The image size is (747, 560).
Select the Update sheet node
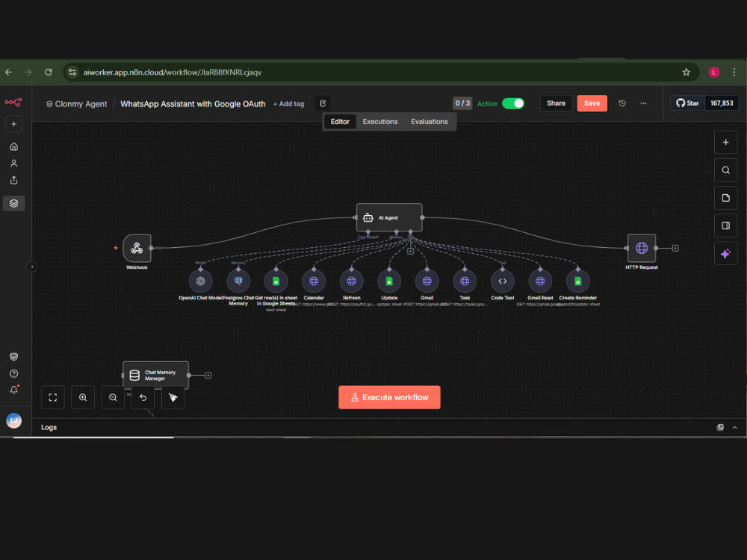[389, 281]
